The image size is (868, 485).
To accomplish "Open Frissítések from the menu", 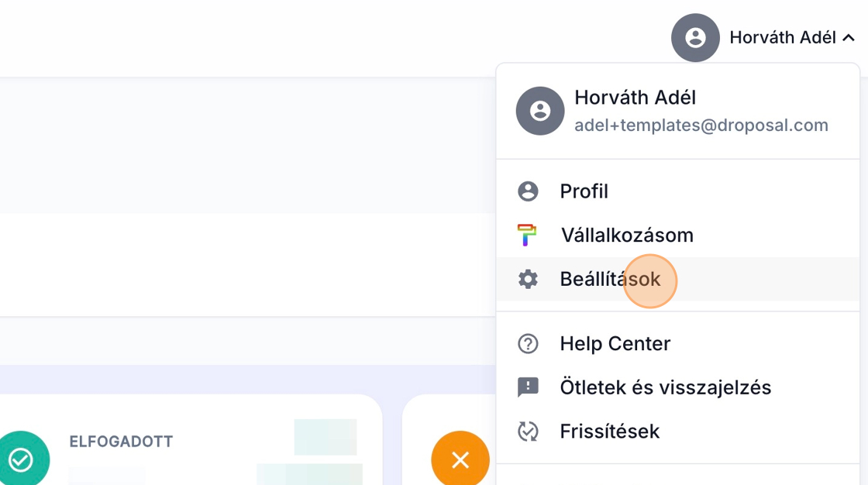I will click(x=609, y=431).
